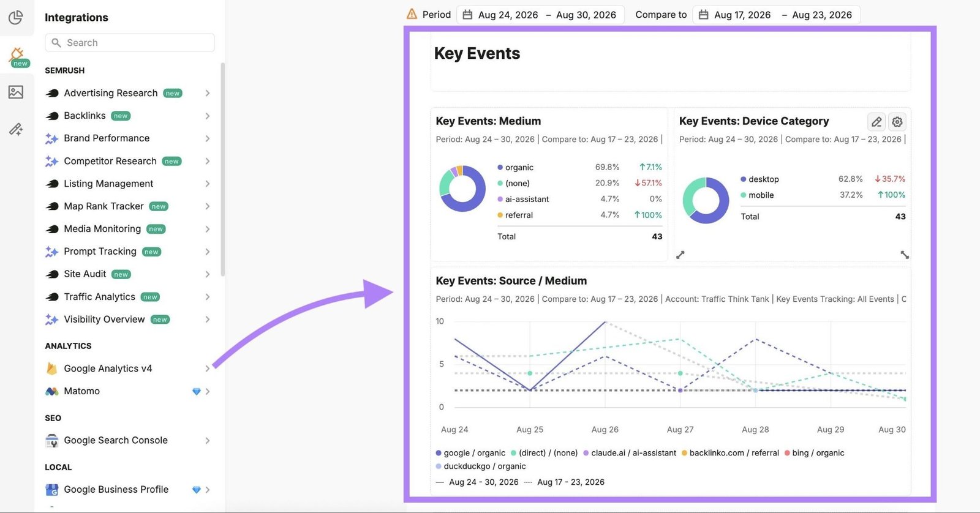Screen dimensions: 980x513
Task: Toggle the Aug 24 - 30, 2026 solid line legend
Action: tap(477, 482)
